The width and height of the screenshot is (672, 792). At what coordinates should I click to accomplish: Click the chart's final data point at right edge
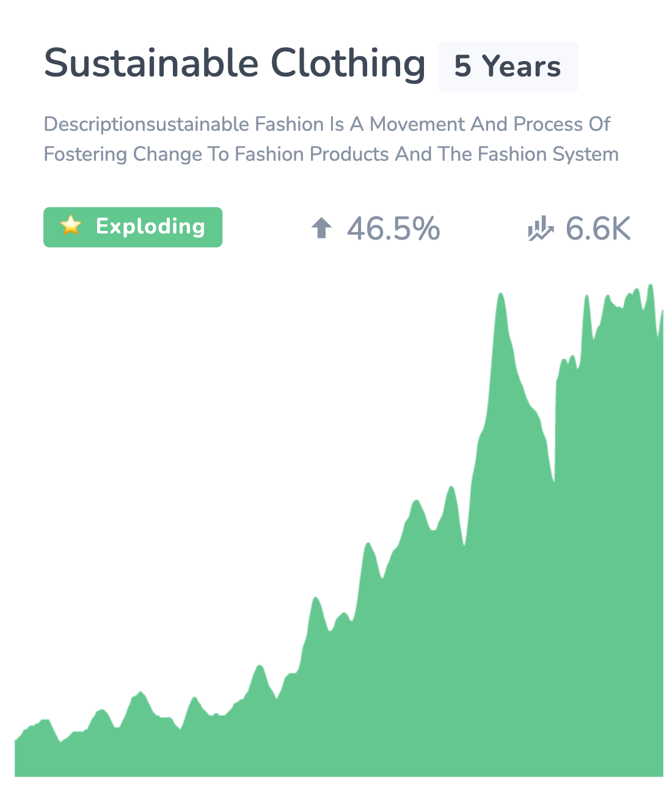point(662,311)
